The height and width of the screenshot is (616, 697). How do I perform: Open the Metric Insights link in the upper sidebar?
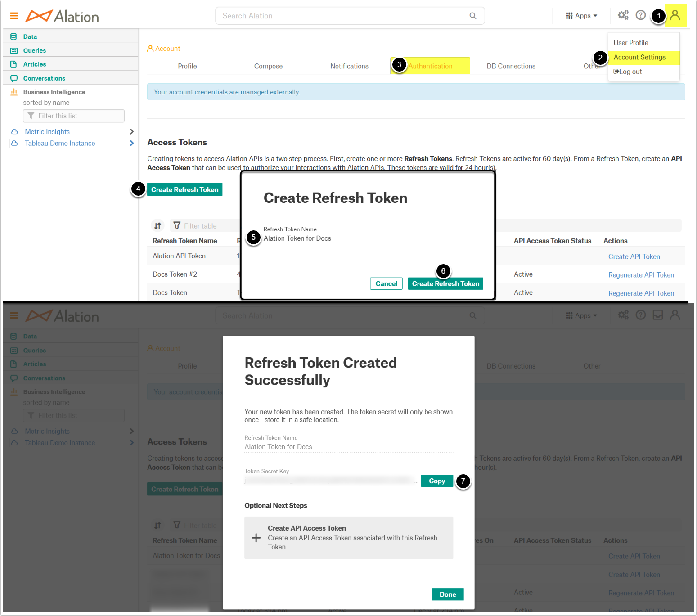[47, 132]
